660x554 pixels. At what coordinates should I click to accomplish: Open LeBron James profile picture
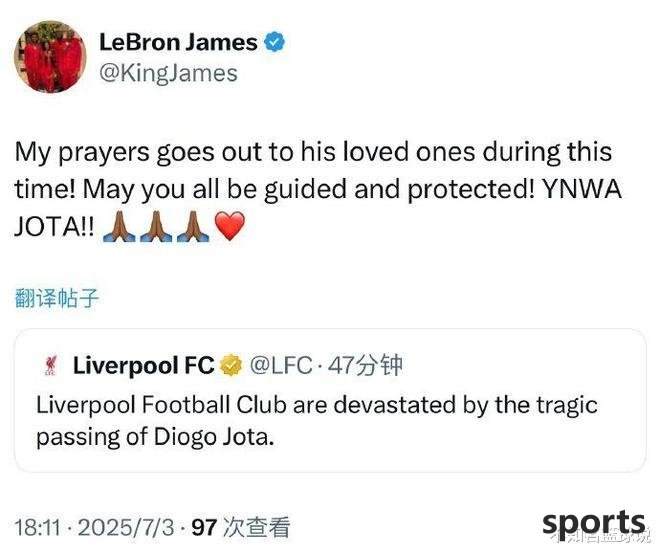50,57
